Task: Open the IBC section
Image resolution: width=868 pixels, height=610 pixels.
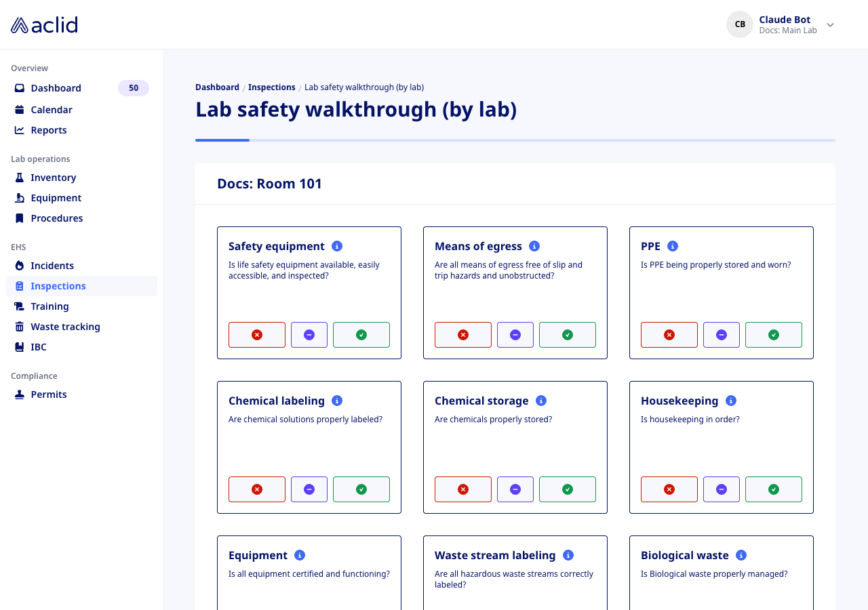Action: [x=81, y=347]
